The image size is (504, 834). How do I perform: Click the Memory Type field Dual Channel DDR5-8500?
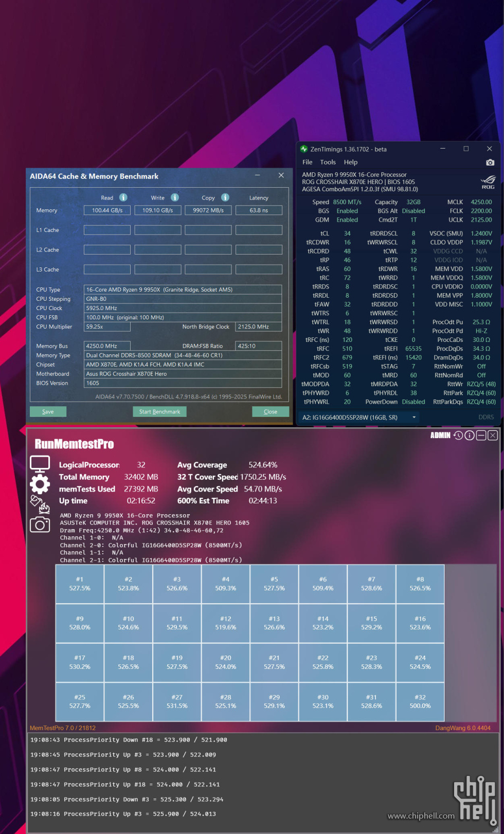click(x=183, y=355)
